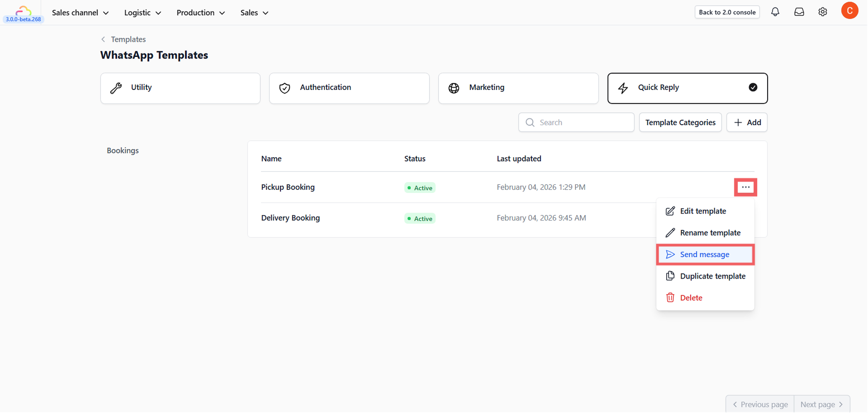Click the red trash icon beside Delete
868x413 pixels.
[671, 298]
